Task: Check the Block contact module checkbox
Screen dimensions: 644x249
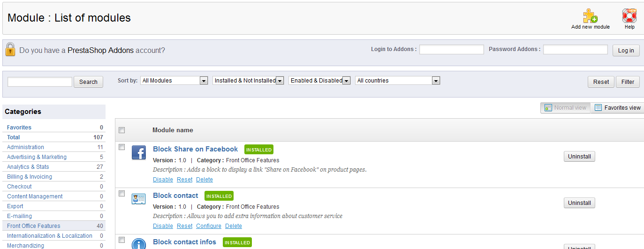Action: pos(122,194)
